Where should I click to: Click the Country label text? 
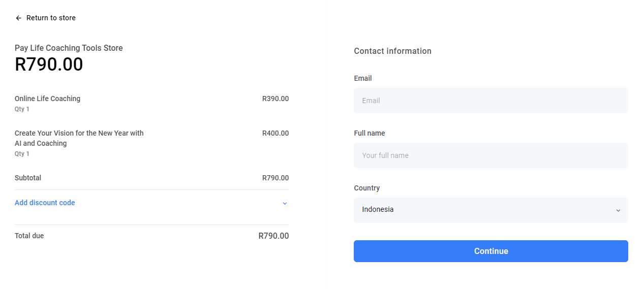pos(367,188)
